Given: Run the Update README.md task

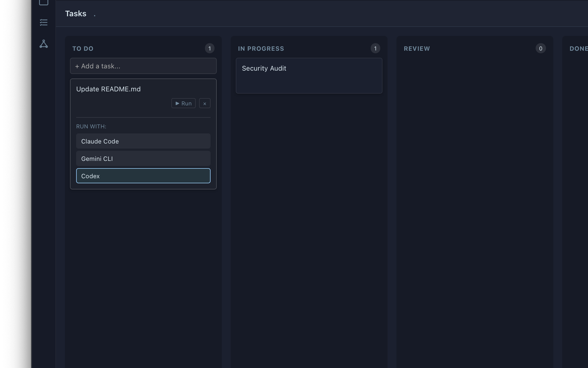Looking at the screenshot, I should coord(183,103).
